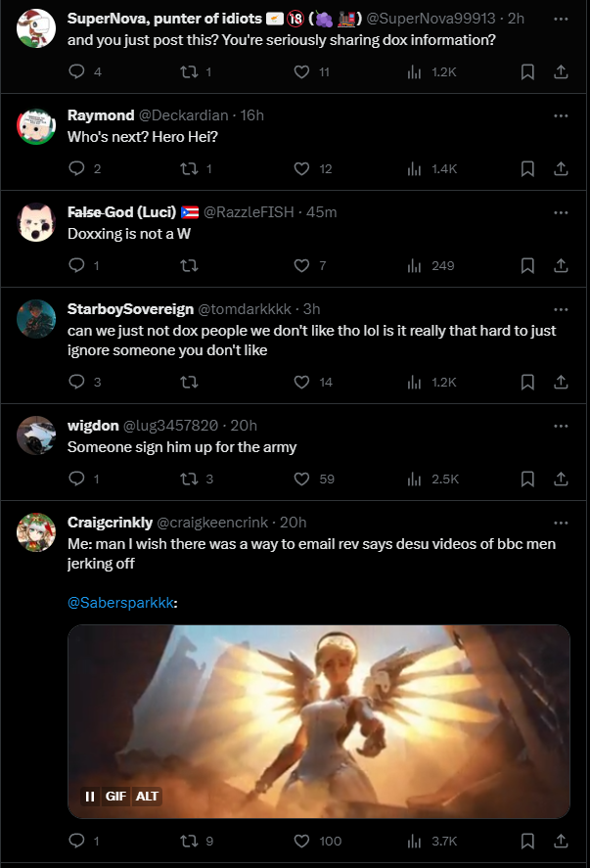The image size is (590, 868).
Task: Bookmark StarboySovereign's tweet
Action: pyautogui.click(x=527, y=382)
